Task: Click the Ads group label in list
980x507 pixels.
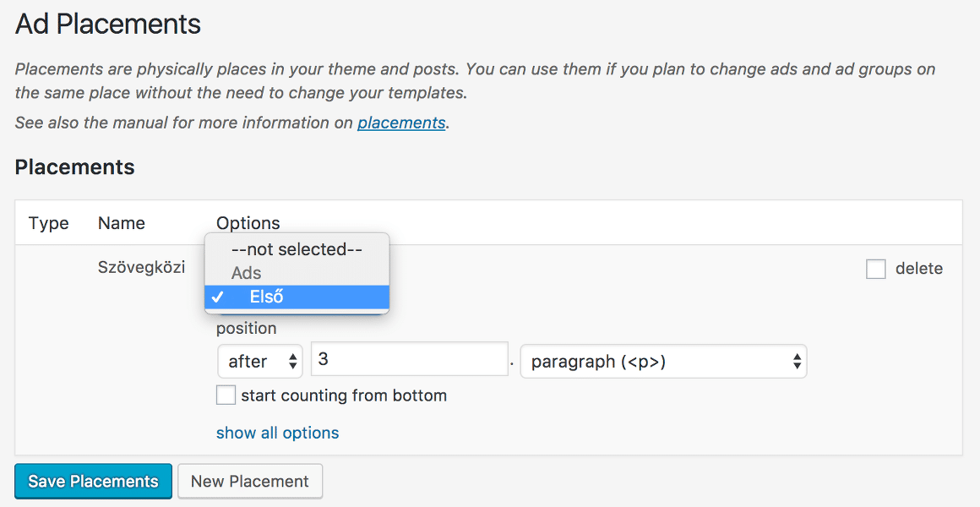Action: click(x=246, y=273)
